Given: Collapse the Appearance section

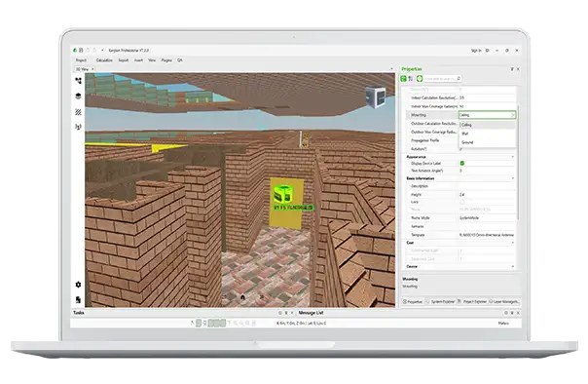Looking at the screenshot, I should (513, 157).
